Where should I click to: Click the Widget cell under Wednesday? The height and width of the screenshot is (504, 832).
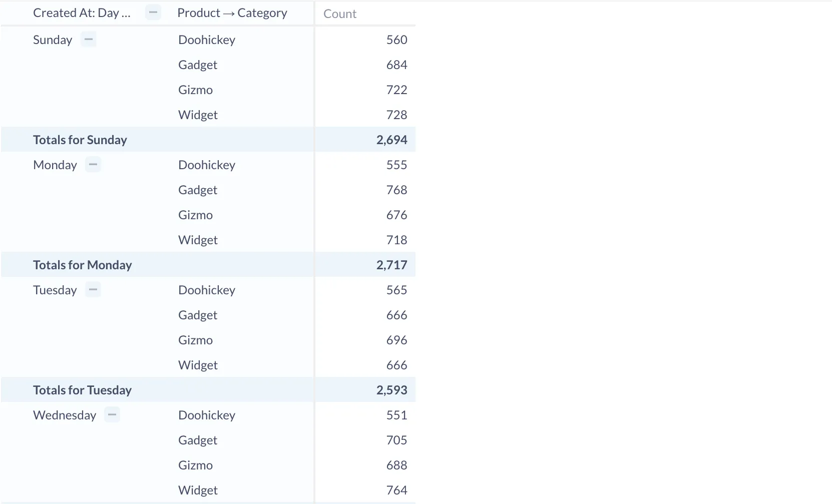tap(198, 490)
